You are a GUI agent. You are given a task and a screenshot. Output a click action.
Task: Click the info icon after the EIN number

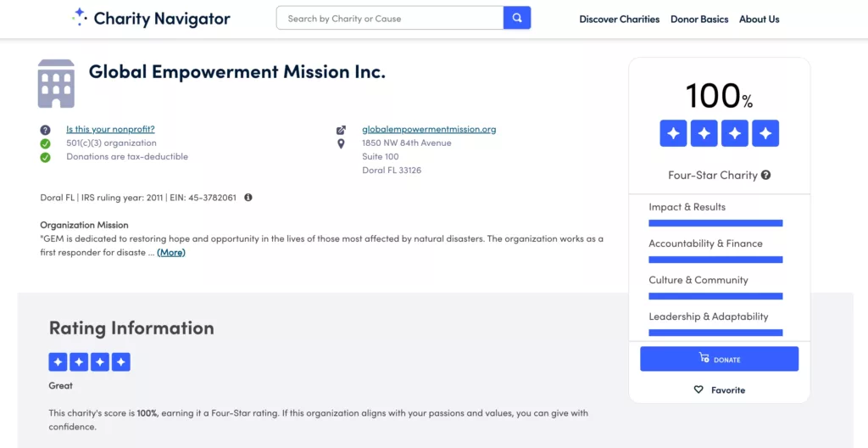pyautogui.click(x=248, y=198)
